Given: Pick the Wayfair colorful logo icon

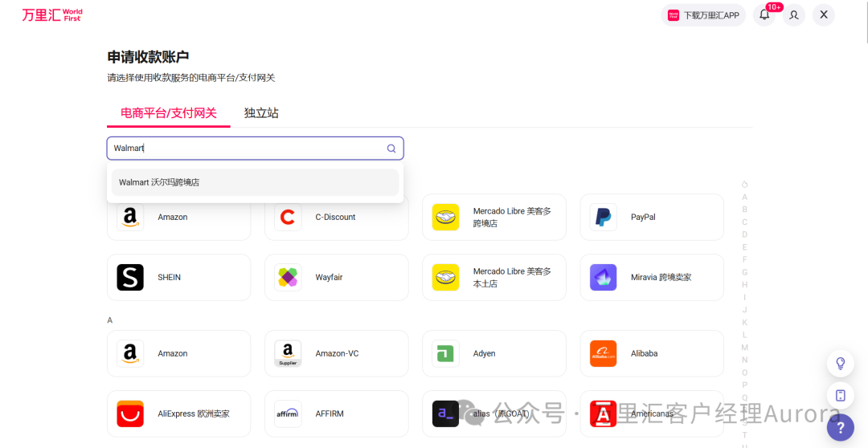Looking at the screenshot, I should click(x=288, y=277).
